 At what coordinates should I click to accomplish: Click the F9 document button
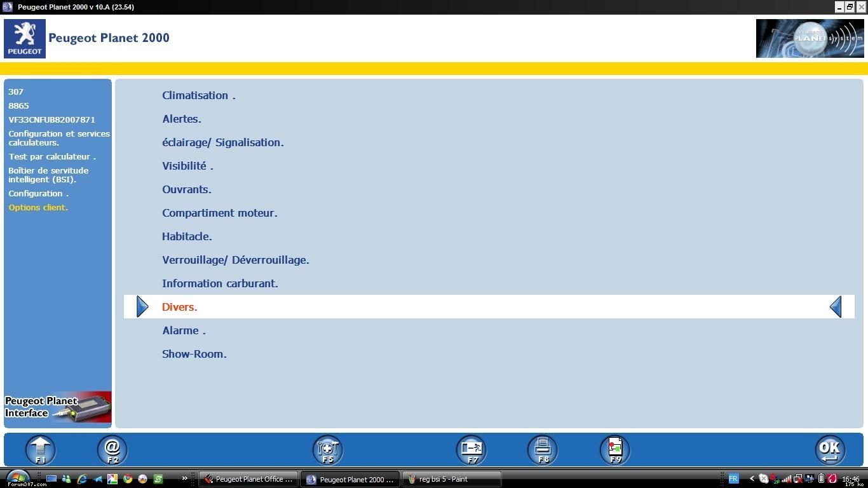(615, 450)
